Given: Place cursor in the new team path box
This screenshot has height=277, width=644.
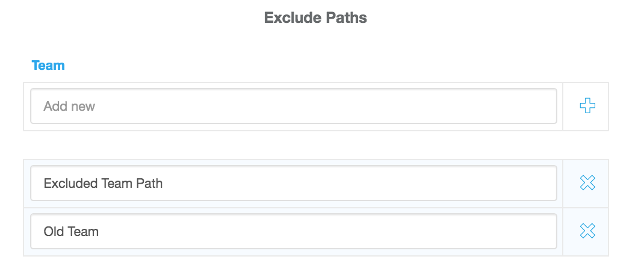Looking at the screenshot, I should (293, 107).
